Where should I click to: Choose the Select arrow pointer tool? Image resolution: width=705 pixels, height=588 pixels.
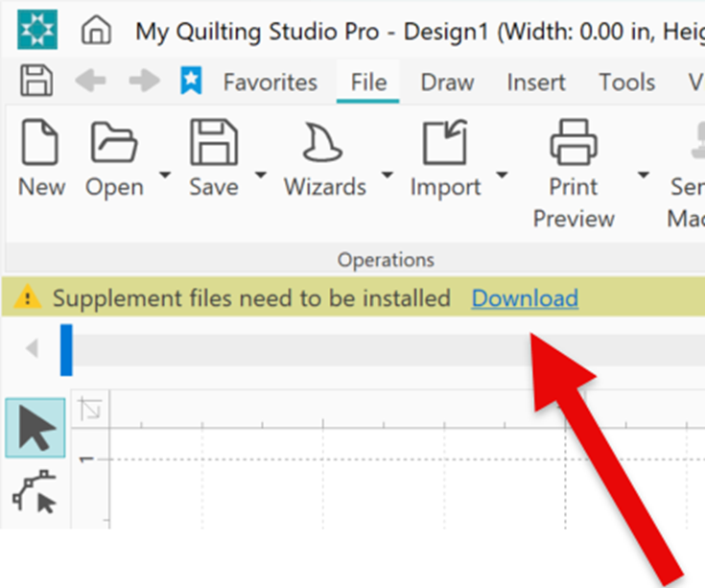(x=35, y=428)
